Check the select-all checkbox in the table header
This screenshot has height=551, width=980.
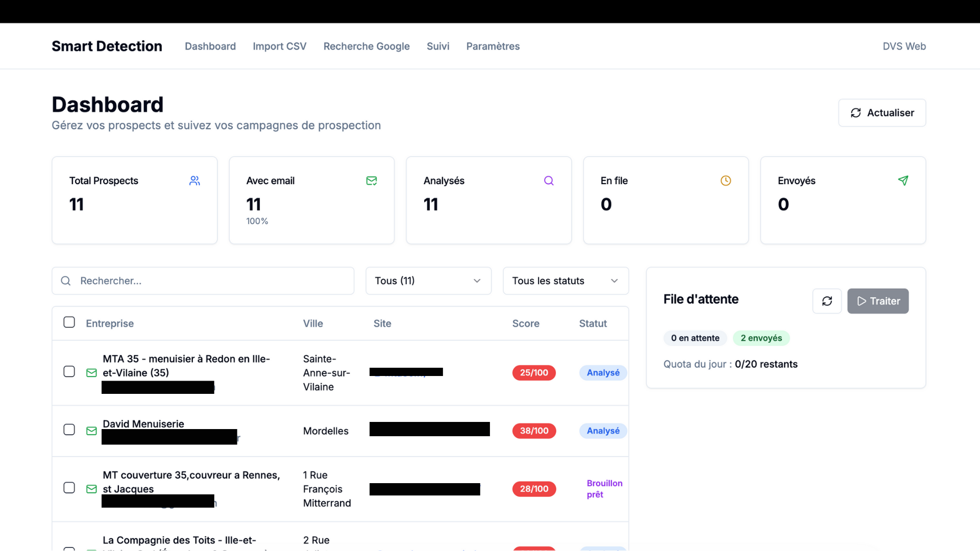click(x=69, y=322)
